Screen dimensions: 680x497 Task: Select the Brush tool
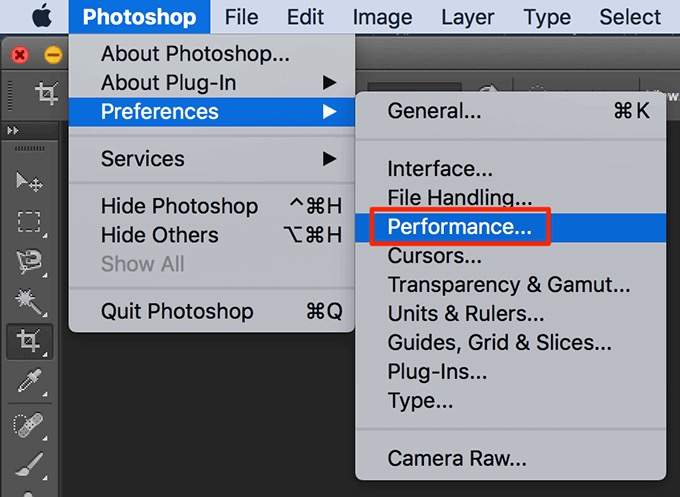[29, 464]
